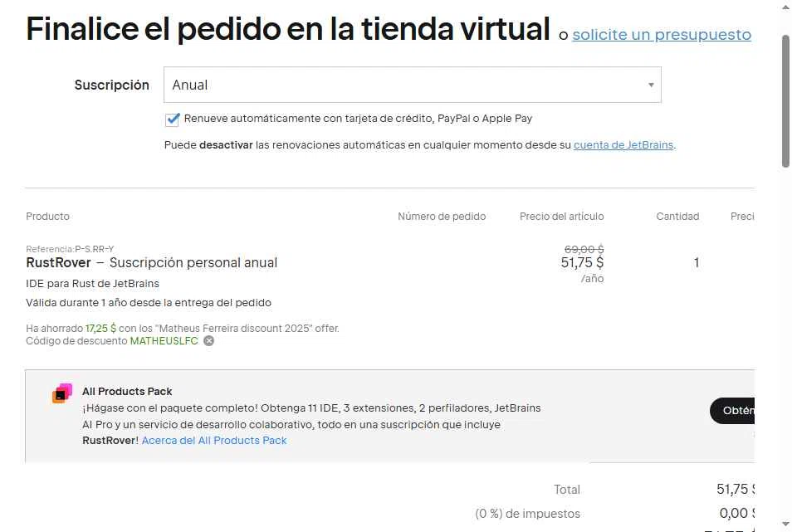Open the 'cuenta de JetBrains' link
This screenshot has width=792, height=532.
pos(623,145)
